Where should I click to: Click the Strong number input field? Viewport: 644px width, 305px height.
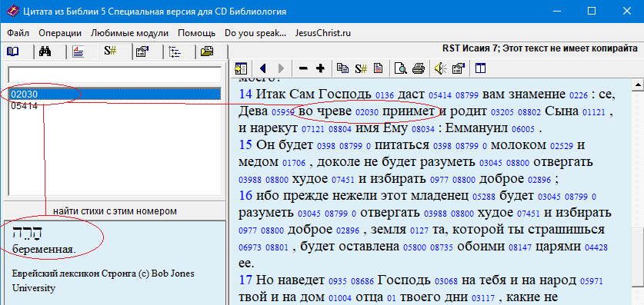coord(115,75)
